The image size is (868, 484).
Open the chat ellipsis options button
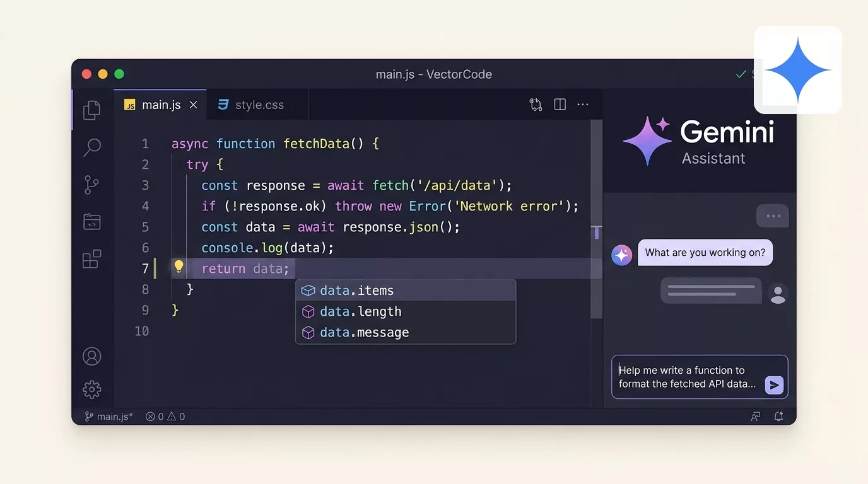[773, 216]
